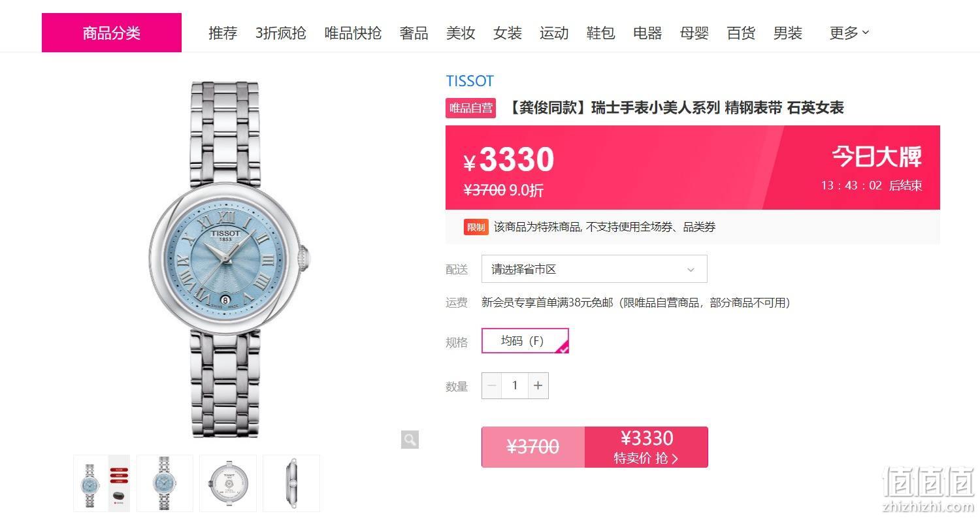Select the first watch thumbnail with red tags

point(101,483)
